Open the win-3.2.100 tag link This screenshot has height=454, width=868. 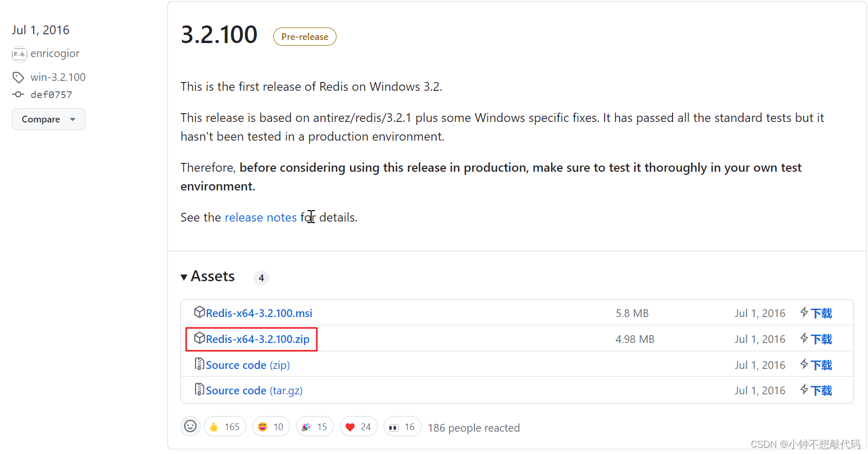pyautogui.click(x=58, y=77)
